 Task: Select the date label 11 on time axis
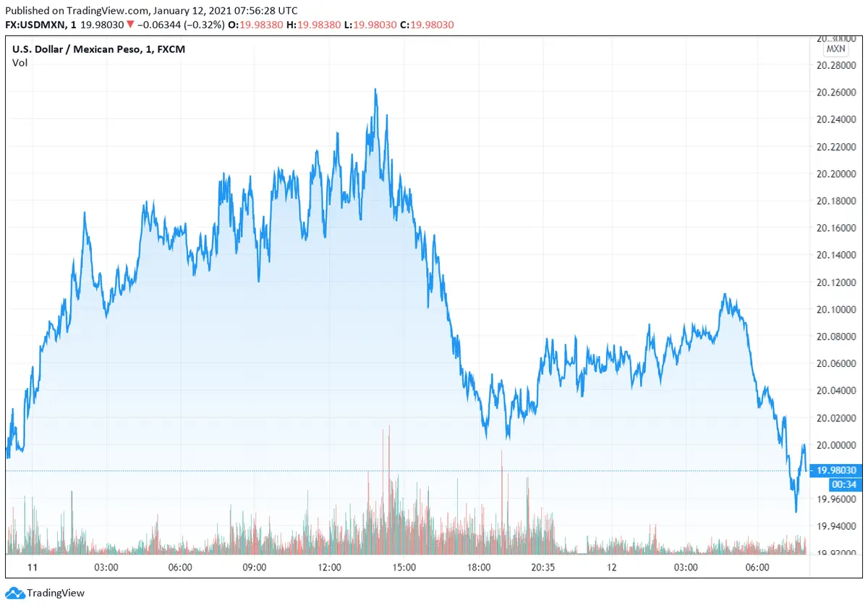[32, 567]
